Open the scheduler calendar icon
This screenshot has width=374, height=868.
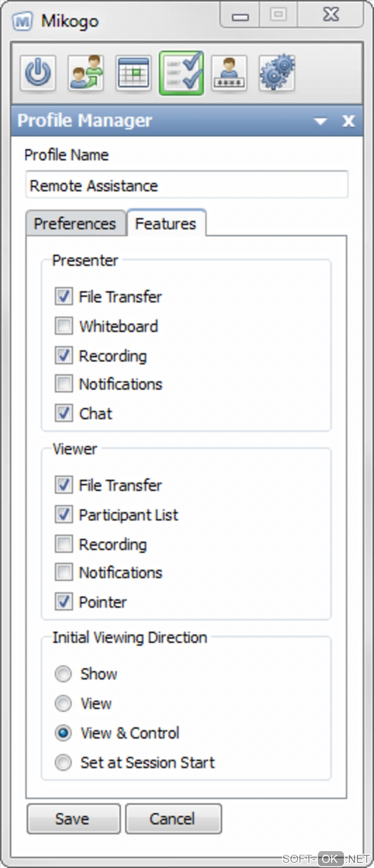[x=133, y=73]
